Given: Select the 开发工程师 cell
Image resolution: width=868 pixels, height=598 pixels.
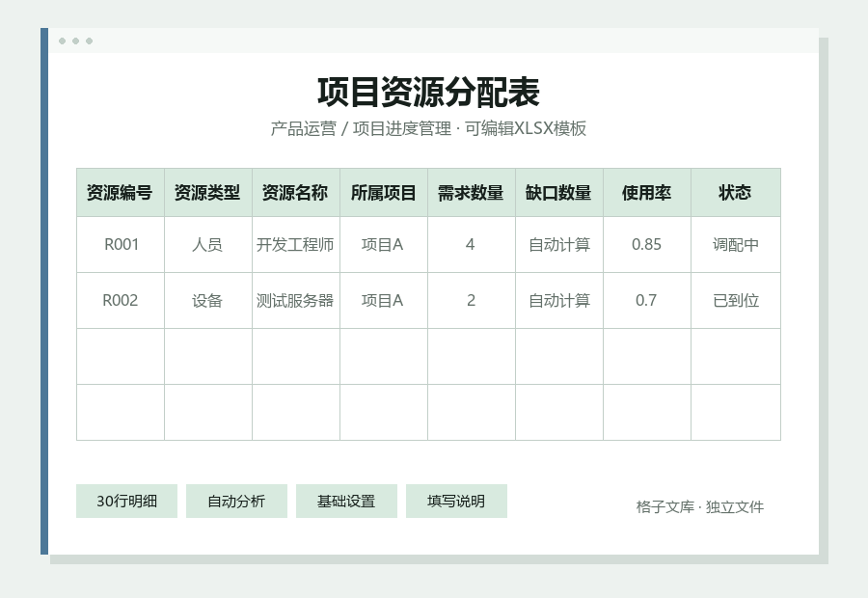Looking at the screenshot, I should (296, 245).
